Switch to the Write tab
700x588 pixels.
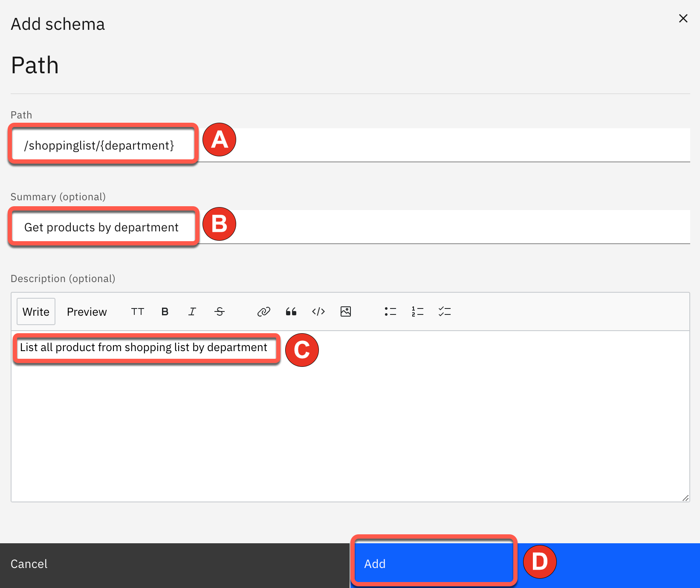click(x=36, y=312)
